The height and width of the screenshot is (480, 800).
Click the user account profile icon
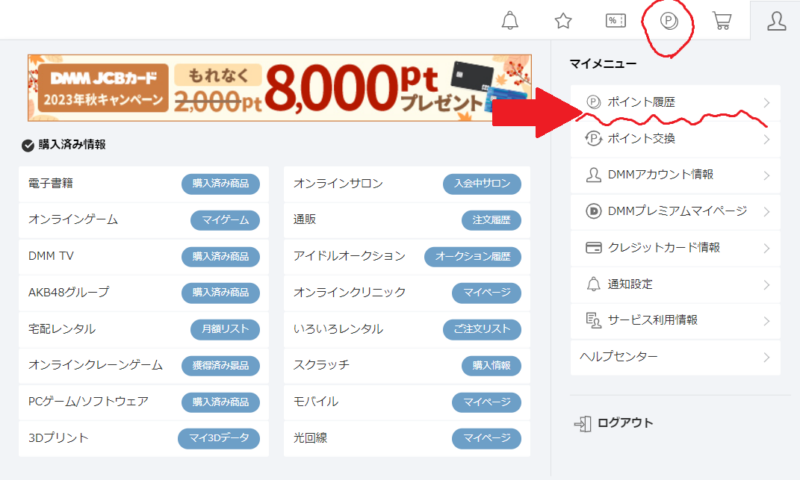coord(775,21)
